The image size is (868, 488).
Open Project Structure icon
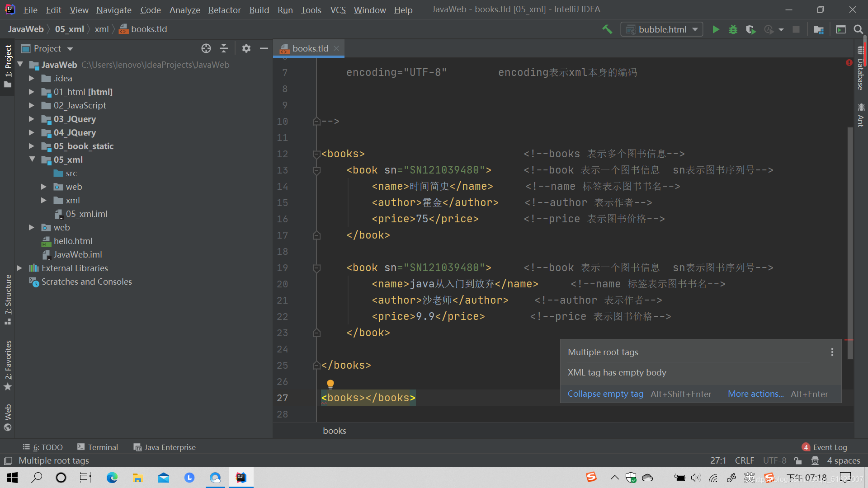(818, 29)
